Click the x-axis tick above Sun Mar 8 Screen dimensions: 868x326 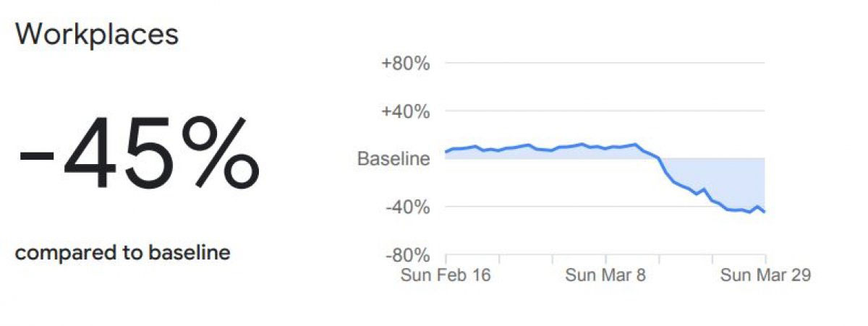point(605,259)
